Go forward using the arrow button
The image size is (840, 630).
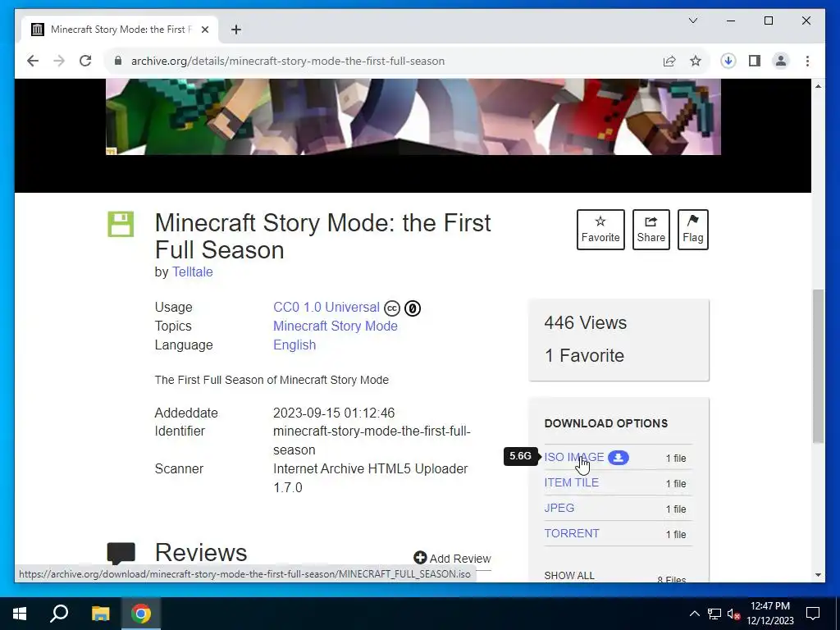coord(59,61)
